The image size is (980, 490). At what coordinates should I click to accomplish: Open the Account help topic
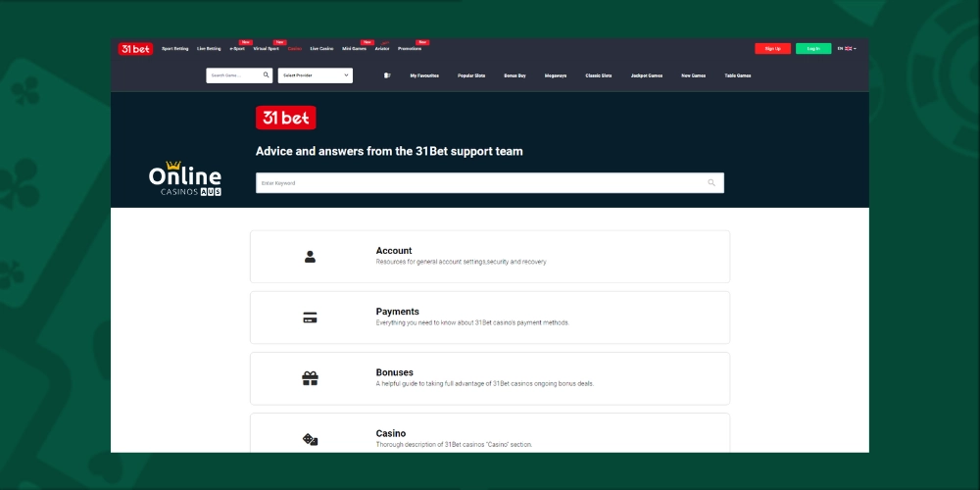[x=490, y=256]
